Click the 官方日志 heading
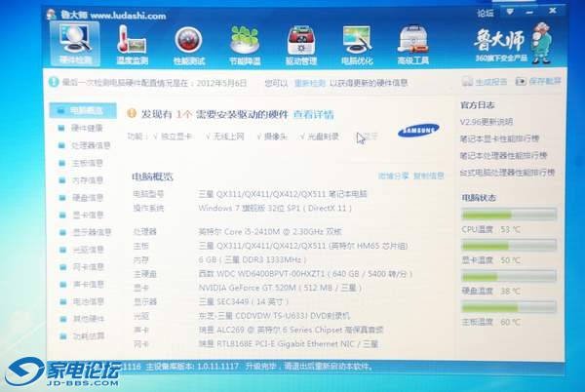 coord(477,105)
